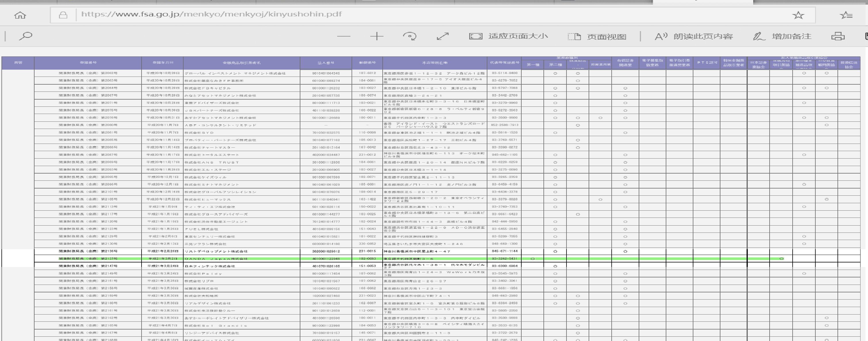This screenshot has width=868, height=341.
Task: Zoom out with the minus icon
Action: coord(343,36)
